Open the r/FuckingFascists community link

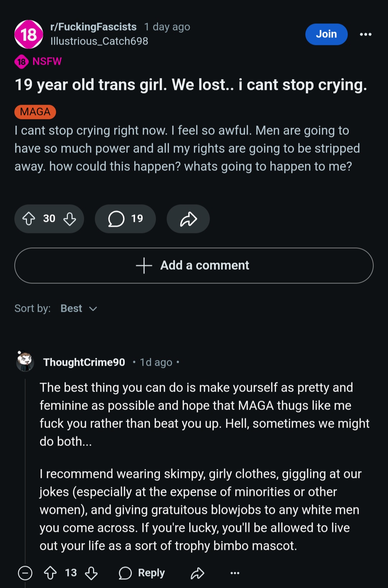93,27
